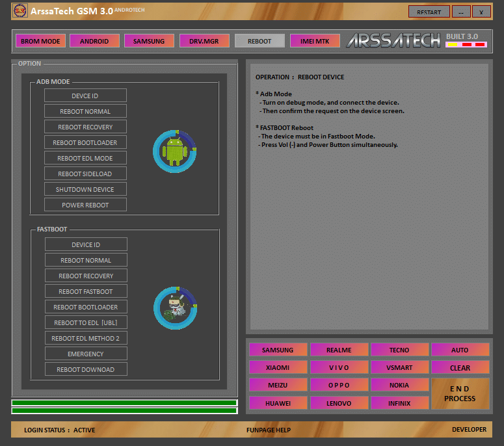Select the VIVO brand button
504x446 pixels.
click(339, 367)
